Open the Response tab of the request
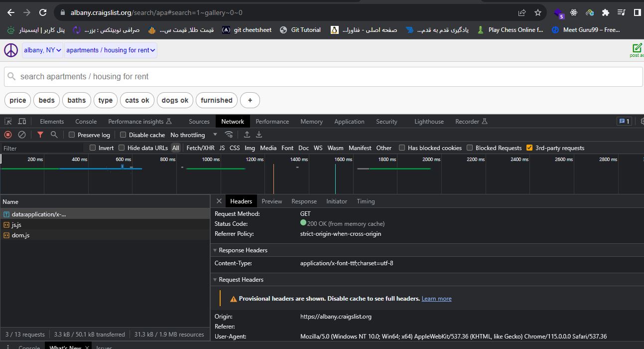 [304, 201]
